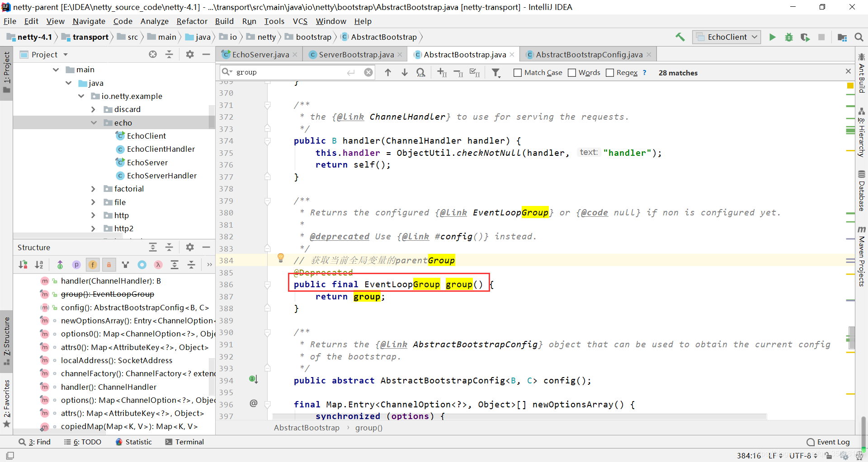
Task: Click the Find All Occurrences icon
Action: (x=421, y=72)
